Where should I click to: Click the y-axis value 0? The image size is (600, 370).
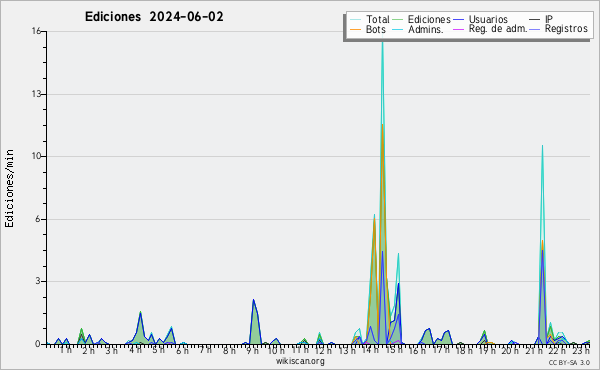click(38, 344)
